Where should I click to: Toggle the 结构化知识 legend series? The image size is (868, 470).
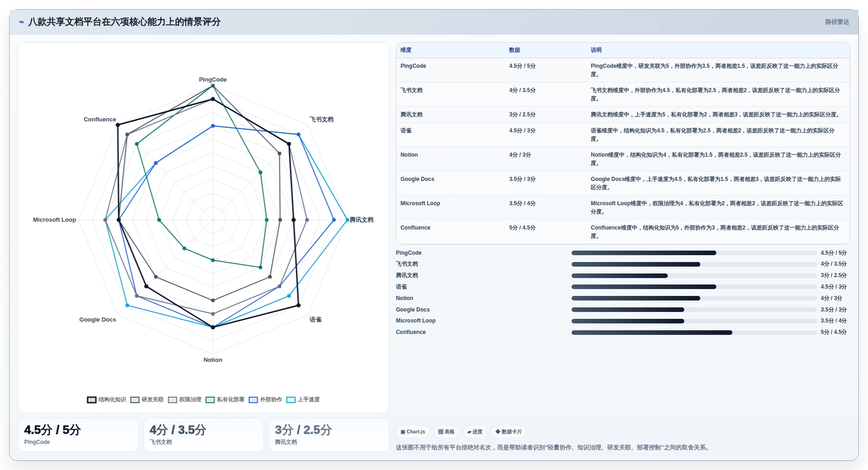(106, 399)
